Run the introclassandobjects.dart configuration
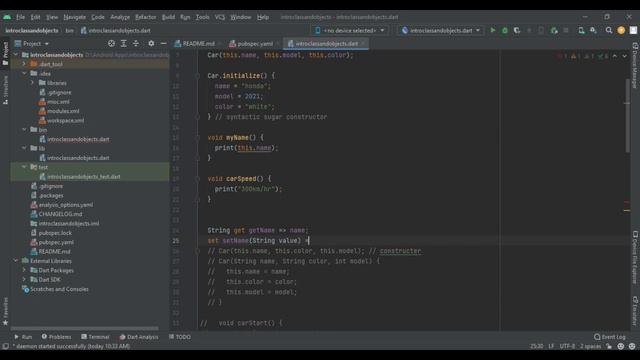This screenshot has width=640, height=360. coord(493,30)
